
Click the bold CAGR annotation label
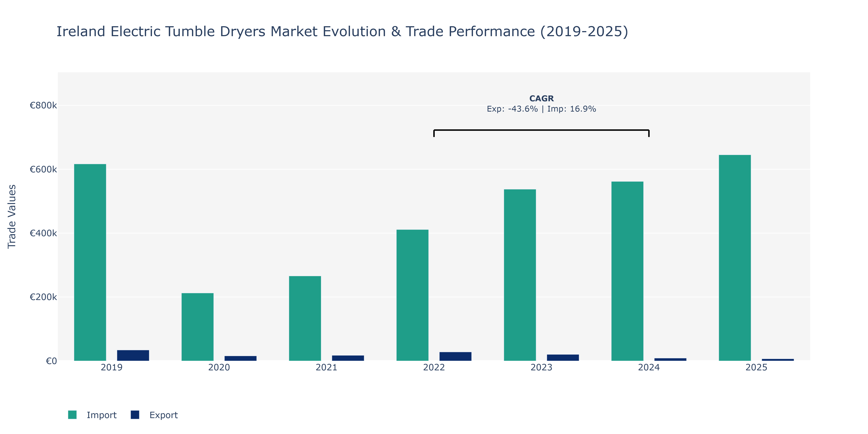541,98
